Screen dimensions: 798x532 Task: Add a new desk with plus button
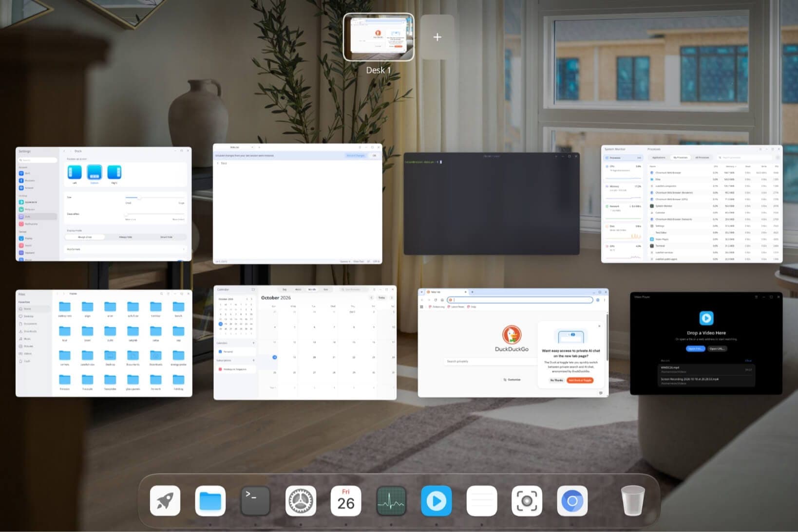point(437,37)
